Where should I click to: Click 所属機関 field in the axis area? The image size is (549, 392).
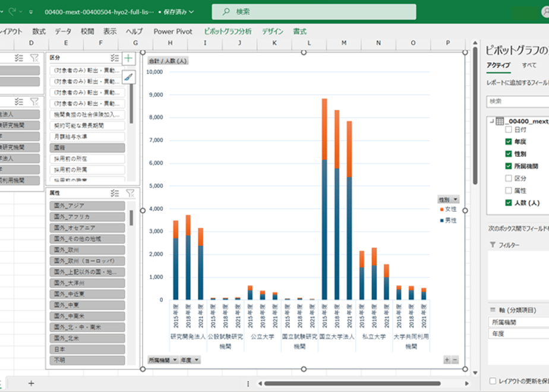[x=519, y=323]
